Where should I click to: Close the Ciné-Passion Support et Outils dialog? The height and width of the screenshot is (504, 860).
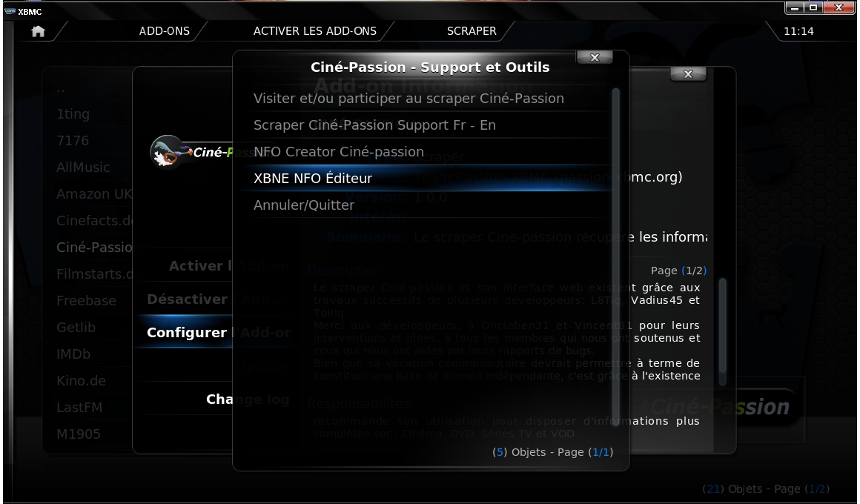(595, 57)
